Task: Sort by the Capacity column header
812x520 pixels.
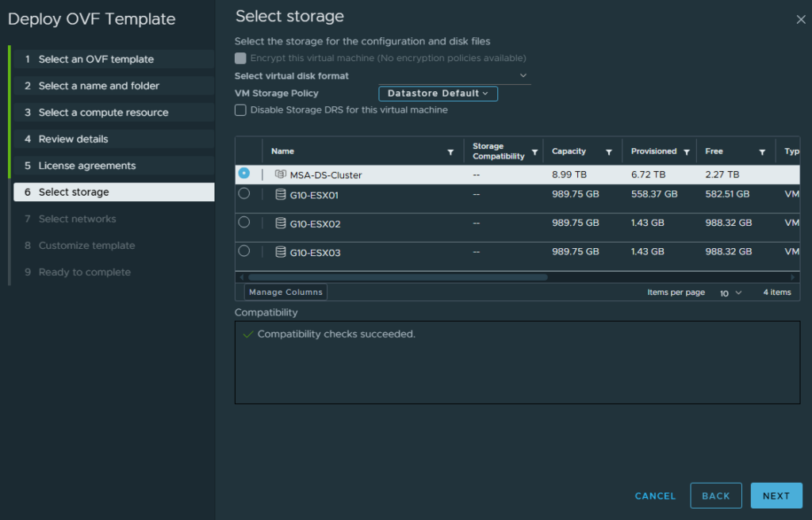Action: [x=569, y=151]
